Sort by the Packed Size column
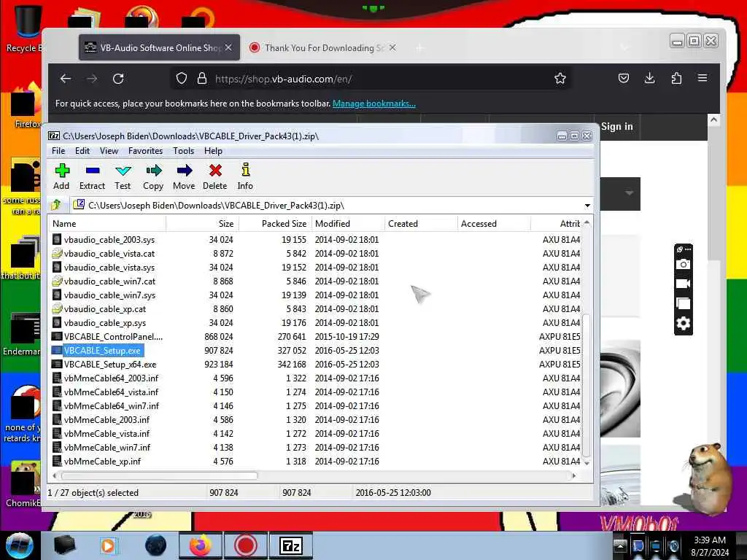The width and height of the screenshot is (747, 560). click(275, 224)
